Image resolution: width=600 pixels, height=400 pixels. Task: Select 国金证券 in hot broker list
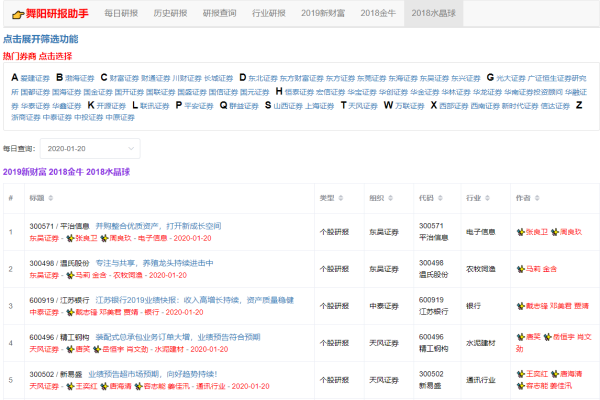coord(98,92)
